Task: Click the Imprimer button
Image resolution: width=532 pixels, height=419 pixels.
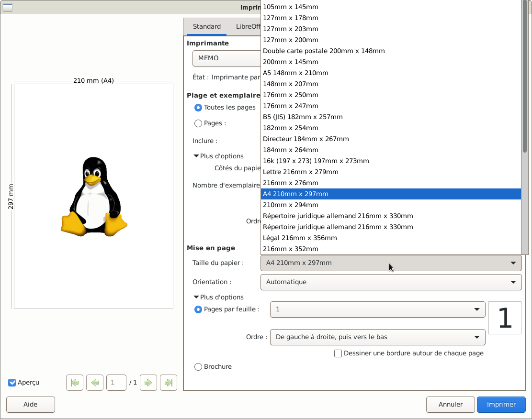Action: tap(501, 405)
